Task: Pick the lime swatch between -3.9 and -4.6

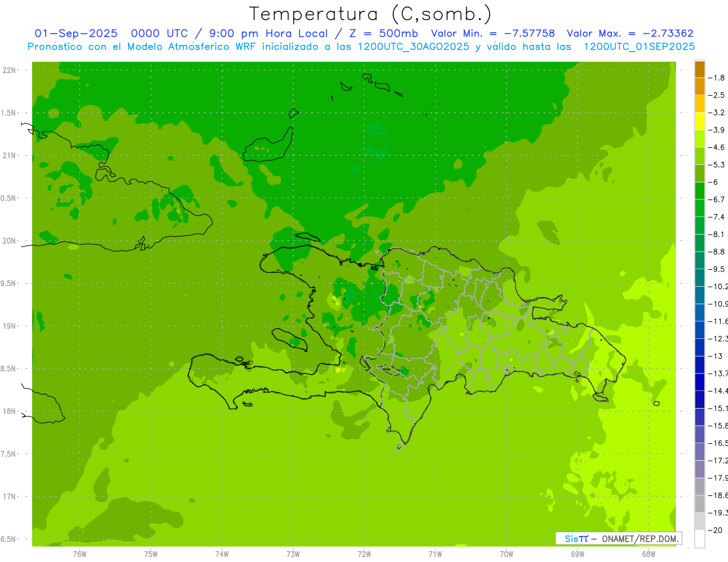Action: coord(699,139)
